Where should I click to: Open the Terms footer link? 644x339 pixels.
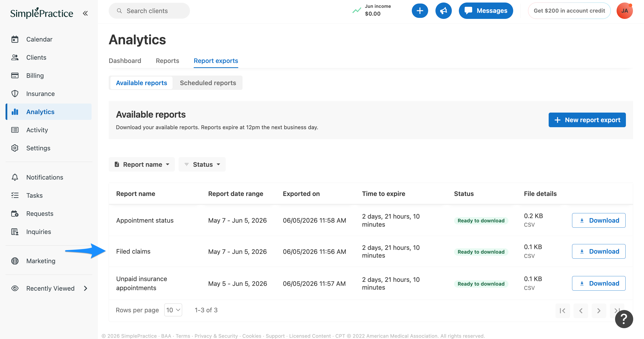[x=183, y=336]
